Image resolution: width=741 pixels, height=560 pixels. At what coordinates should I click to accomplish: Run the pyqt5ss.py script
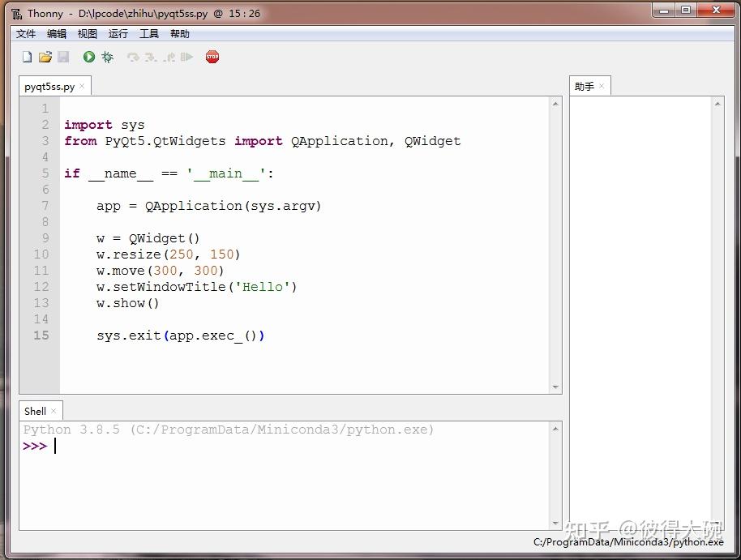pyautogui.click(x=89, y=57)
